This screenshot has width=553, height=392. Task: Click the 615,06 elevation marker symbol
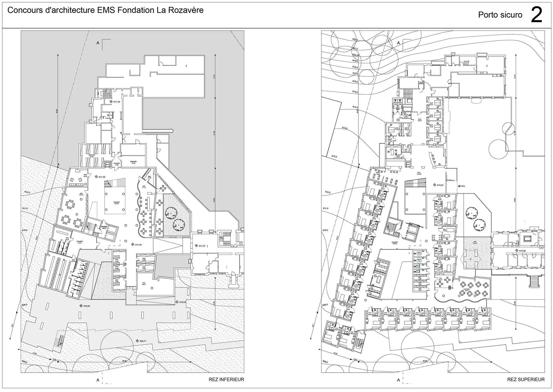point(516,251)
